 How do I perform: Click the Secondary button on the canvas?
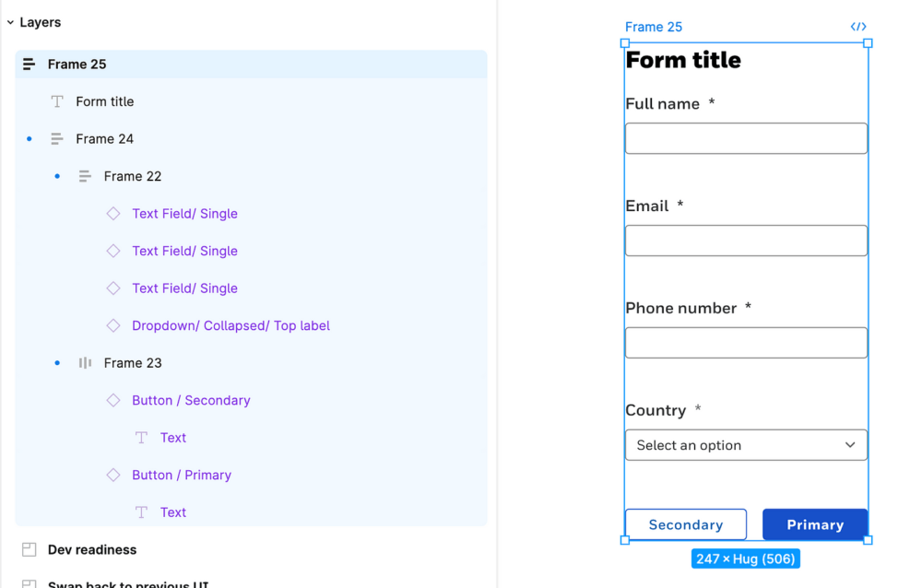click(686, 524)
